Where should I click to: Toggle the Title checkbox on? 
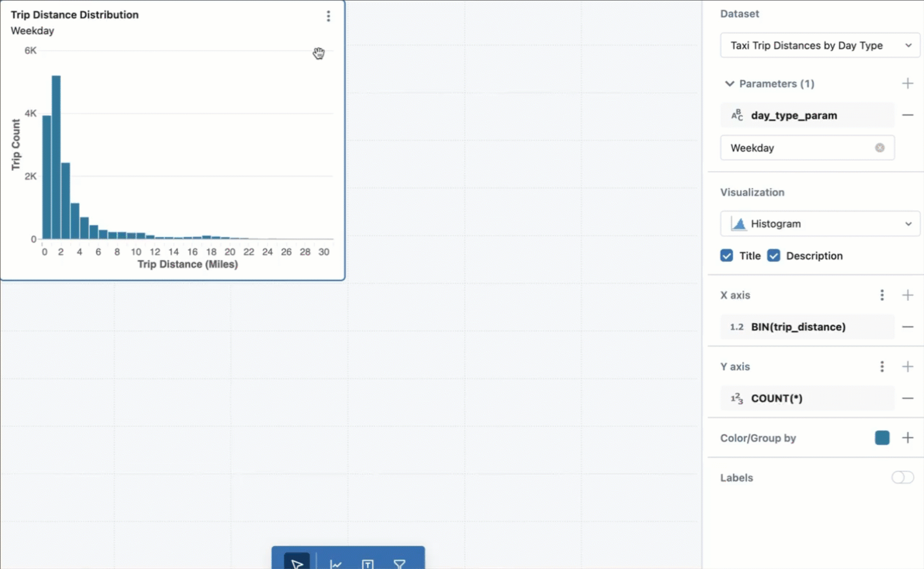point(726,256)
